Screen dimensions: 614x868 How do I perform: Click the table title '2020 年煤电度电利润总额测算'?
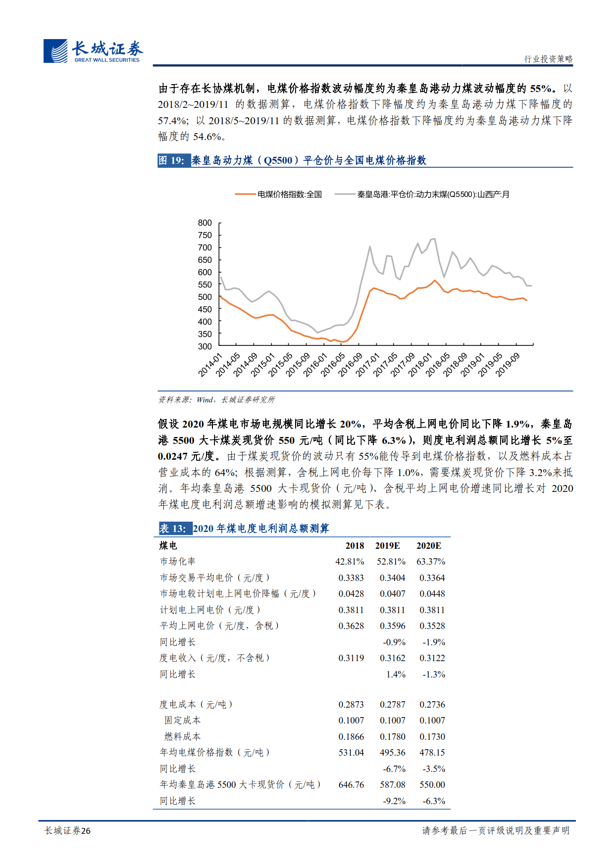point(261,529)
